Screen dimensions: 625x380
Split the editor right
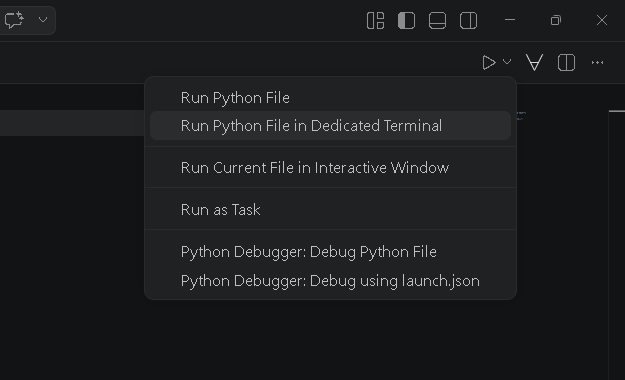(x=566, y=63)
